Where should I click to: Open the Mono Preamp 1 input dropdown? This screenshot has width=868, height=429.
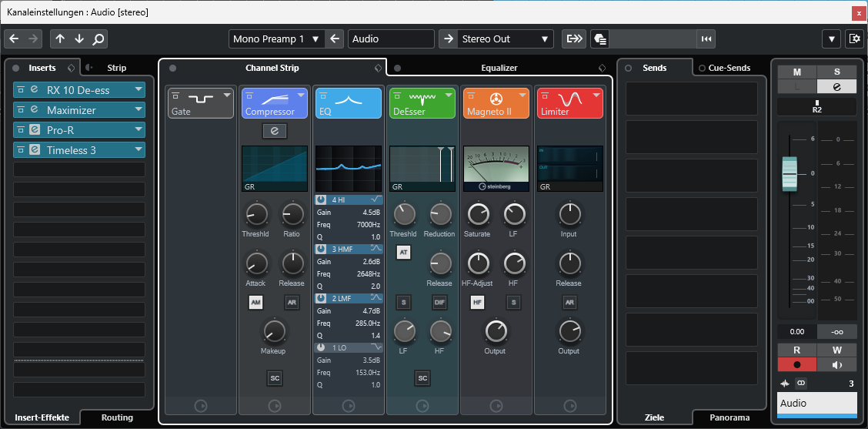click(x=276, y=39)
